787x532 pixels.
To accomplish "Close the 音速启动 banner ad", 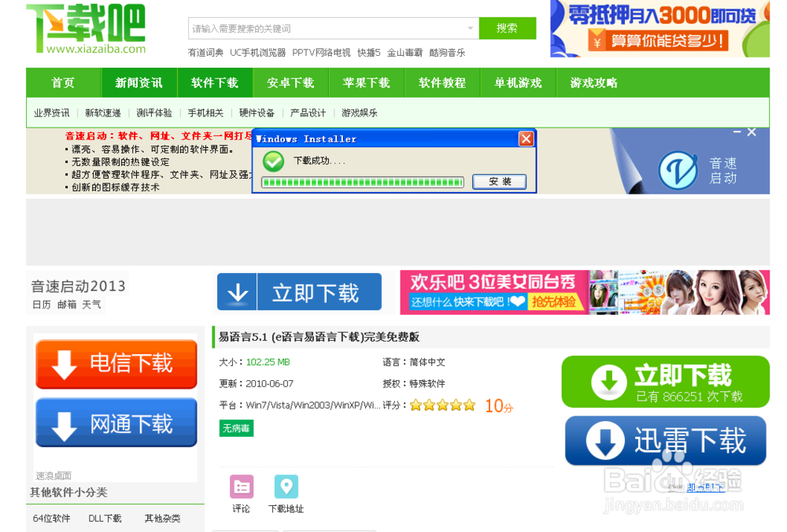I will click(752, 132).
